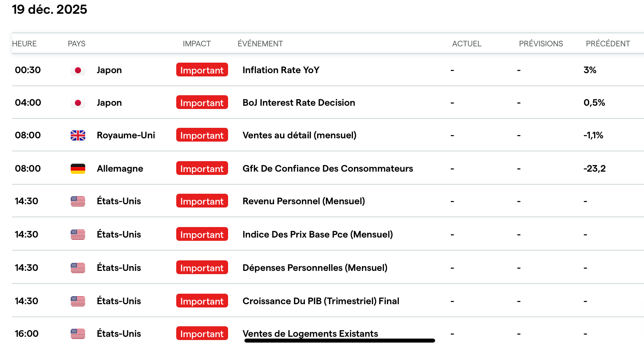Screen dimensions: 644x348
Task: Click US flag in Dépenses Personnelles row
Action: coord(78,268)
